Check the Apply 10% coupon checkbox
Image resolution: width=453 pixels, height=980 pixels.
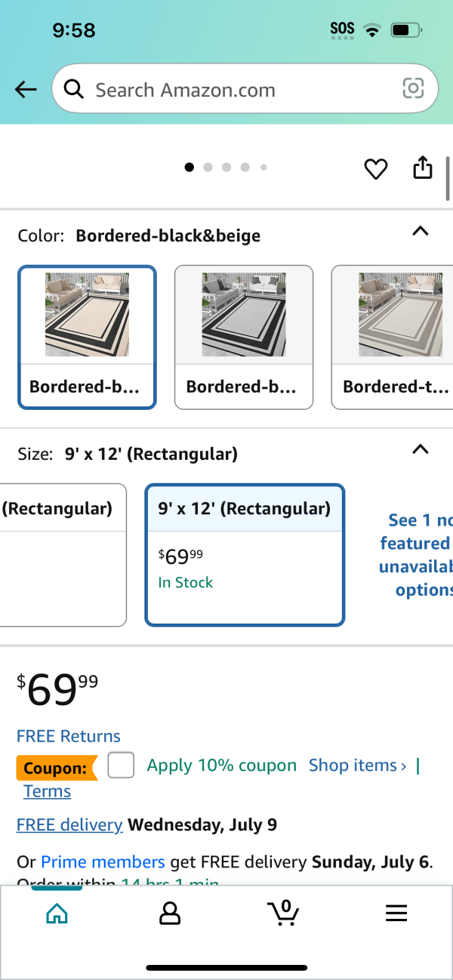tap(121, 766)
